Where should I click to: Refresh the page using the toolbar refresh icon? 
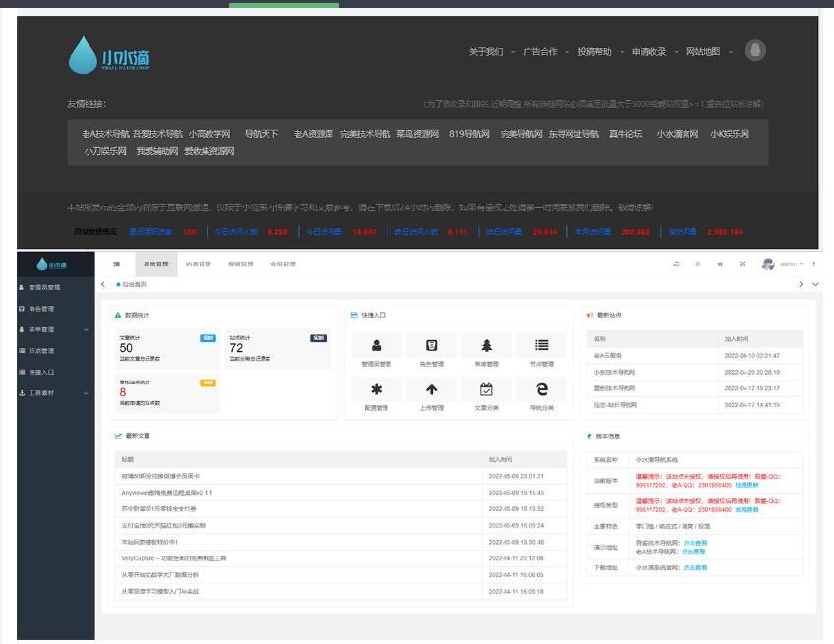pos(677,264)
